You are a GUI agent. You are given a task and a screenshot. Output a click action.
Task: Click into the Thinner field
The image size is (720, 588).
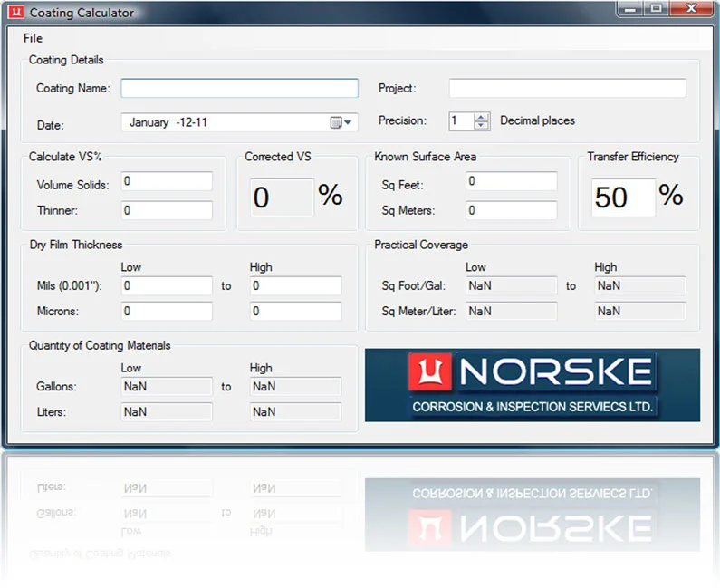(167, 210)
